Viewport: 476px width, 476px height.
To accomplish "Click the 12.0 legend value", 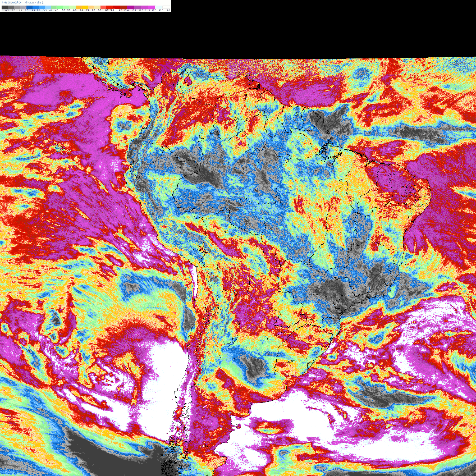I will pyautogui.click(x=154, y=10).
